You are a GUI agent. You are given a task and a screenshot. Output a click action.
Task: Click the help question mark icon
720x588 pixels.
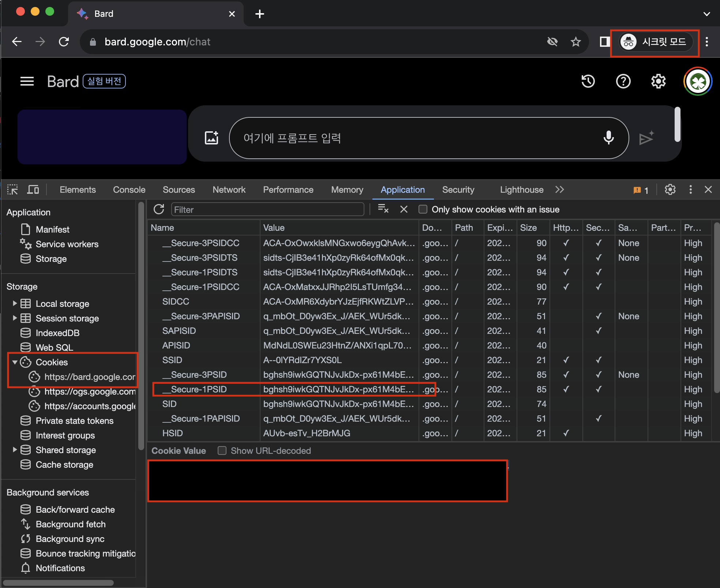623,81
